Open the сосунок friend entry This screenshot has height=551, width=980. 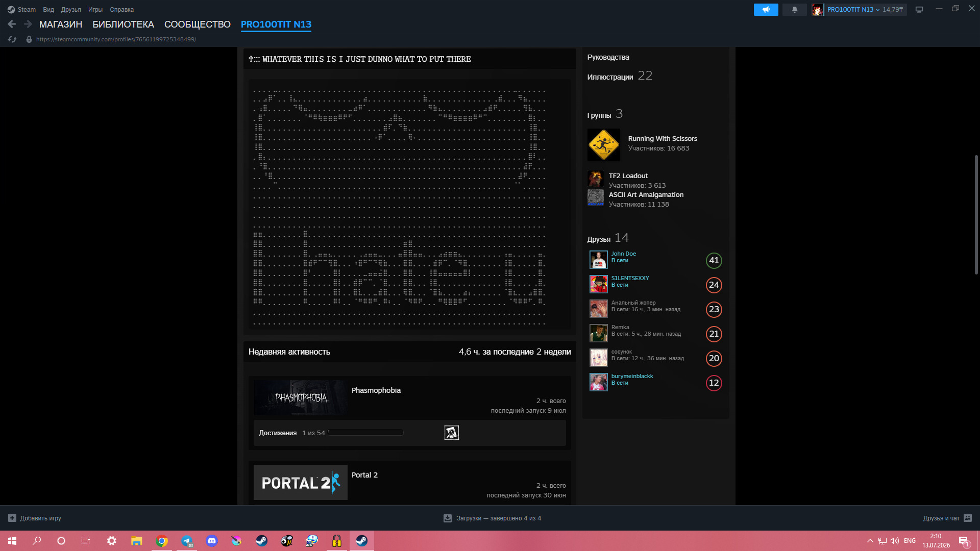pyautogui.click(x=656, y=358)
